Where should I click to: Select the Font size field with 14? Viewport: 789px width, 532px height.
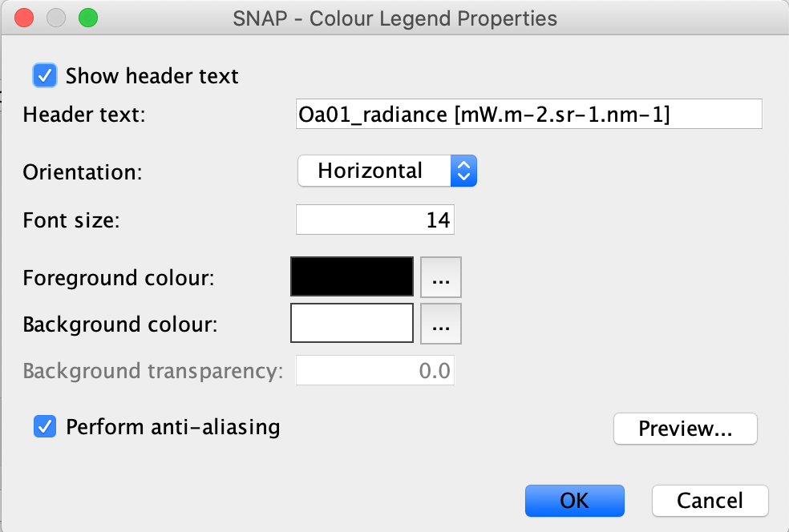click(375, 220)
